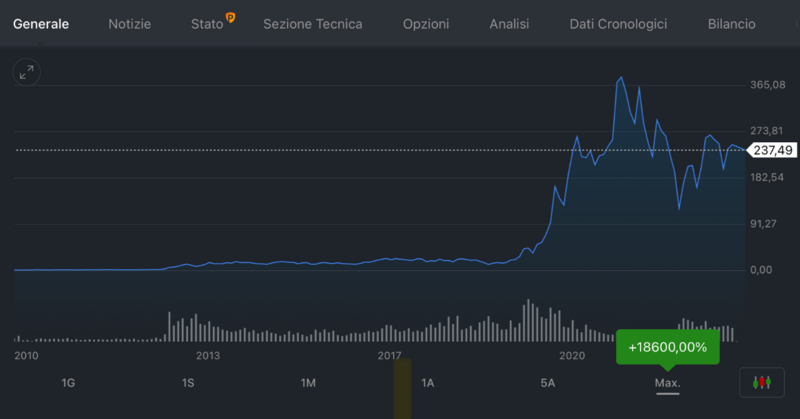The width and height of the screenshot is (800, 419).
Task: Expand chart to fullscreen view
Action: (26, 72)
